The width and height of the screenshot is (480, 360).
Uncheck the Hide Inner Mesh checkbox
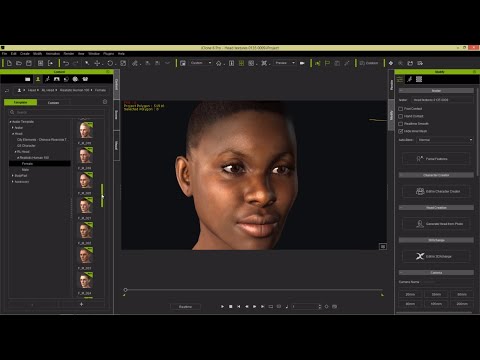click(401, 131)
